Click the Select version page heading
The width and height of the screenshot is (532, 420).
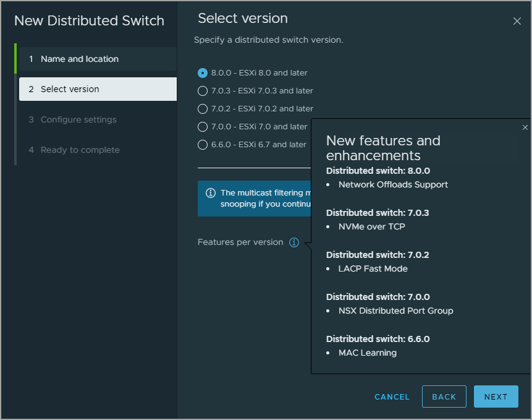tap(243, 19)
